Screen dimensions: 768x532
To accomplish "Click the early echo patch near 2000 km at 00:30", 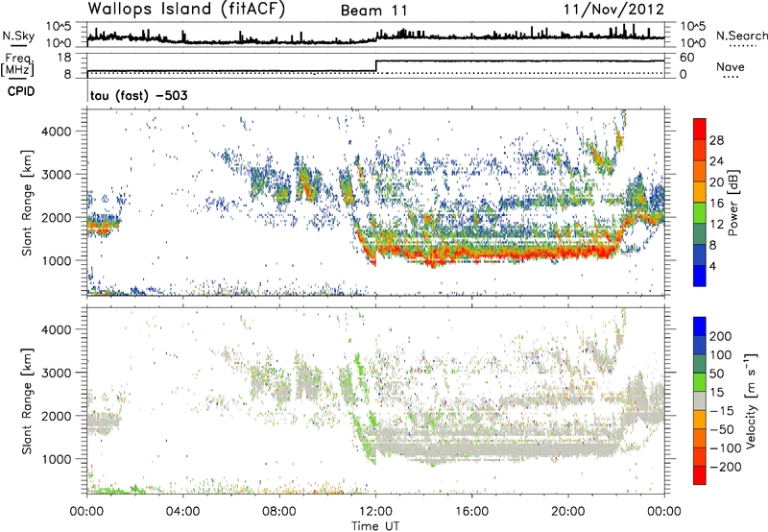I will pos(103,224).
